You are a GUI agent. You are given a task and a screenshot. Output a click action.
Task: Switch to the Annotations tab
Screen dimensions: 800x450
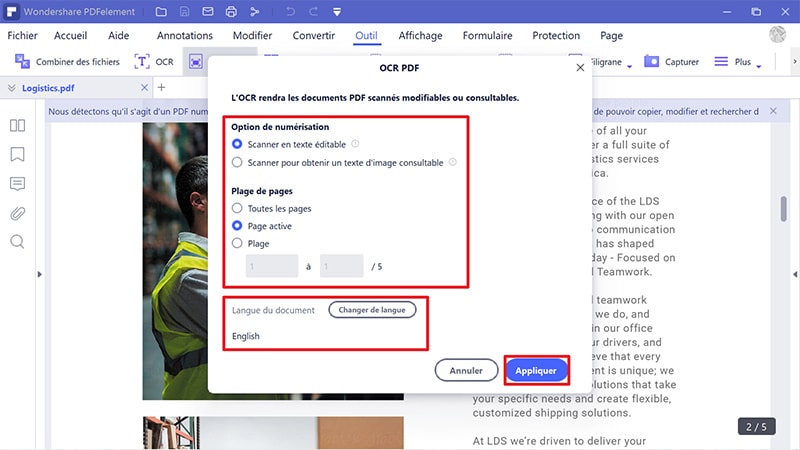tap(185, 35)
